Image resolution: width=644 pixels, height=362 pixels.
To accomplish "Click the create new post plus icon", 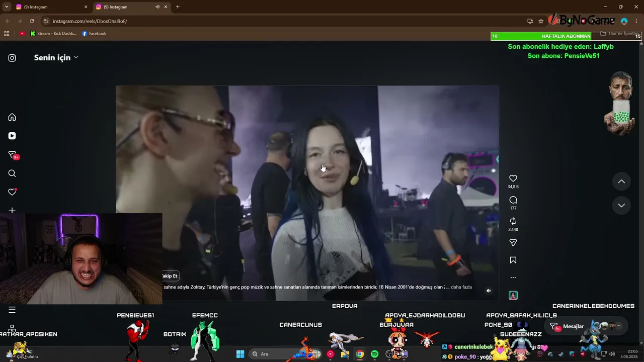I will pos(12,211).
